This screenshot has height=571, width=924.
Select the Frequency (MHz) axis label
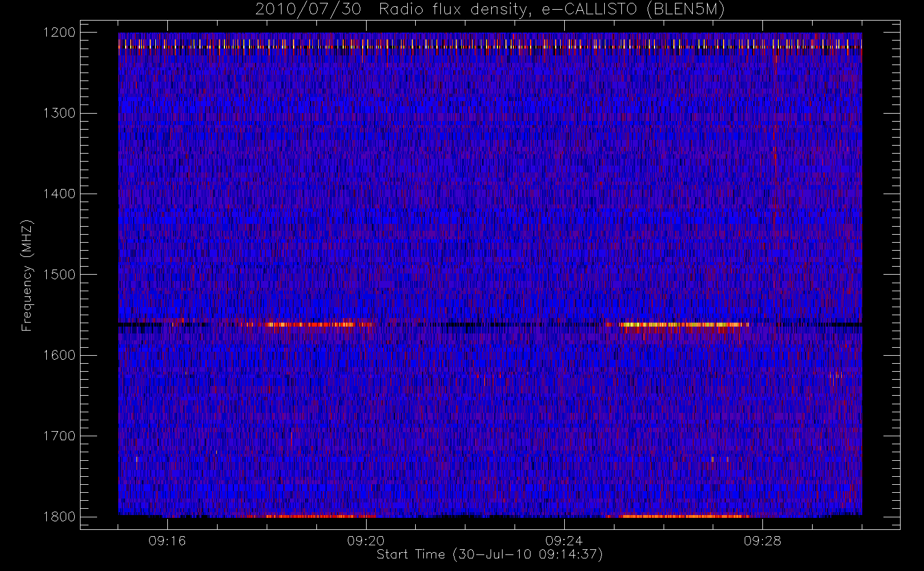pyautogui.click(x=27, y=275)
